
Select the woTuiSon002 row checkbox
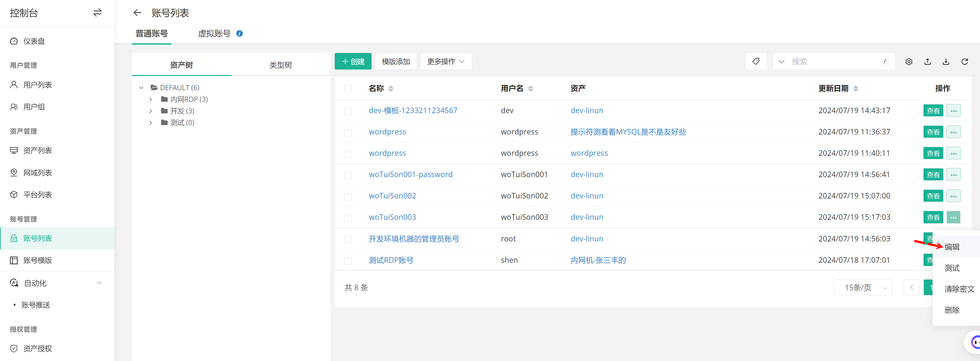point(347,196)
